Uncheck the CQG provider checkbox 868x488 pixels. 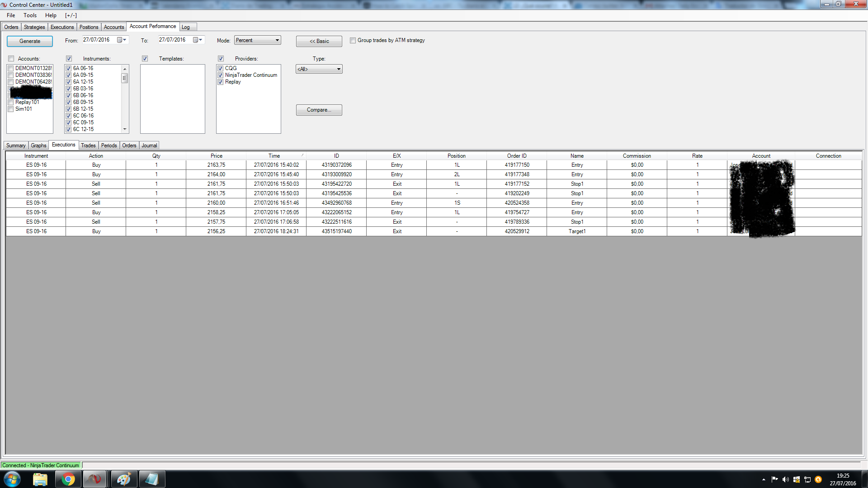pyautogui.click(x=221, y=69)
